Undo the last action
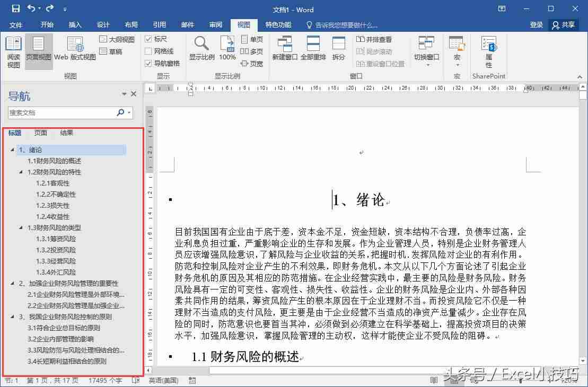 click(x=31, y=8)
